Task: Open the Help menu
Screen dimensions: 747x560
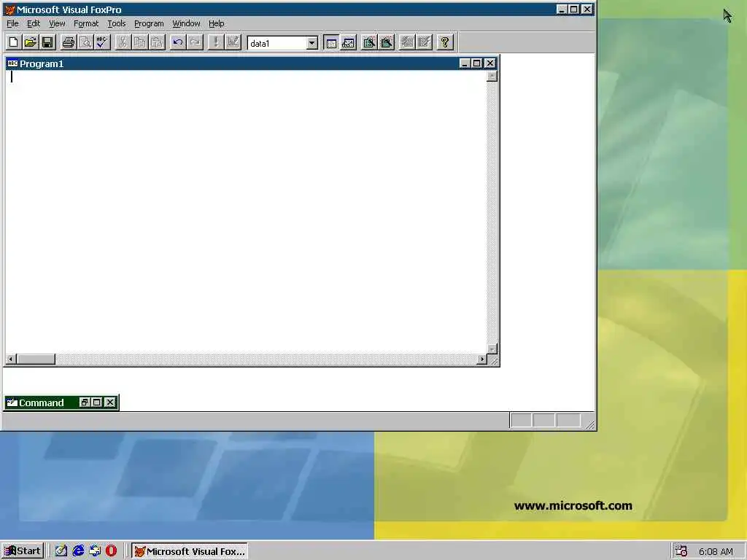Action: pos(216,23)
